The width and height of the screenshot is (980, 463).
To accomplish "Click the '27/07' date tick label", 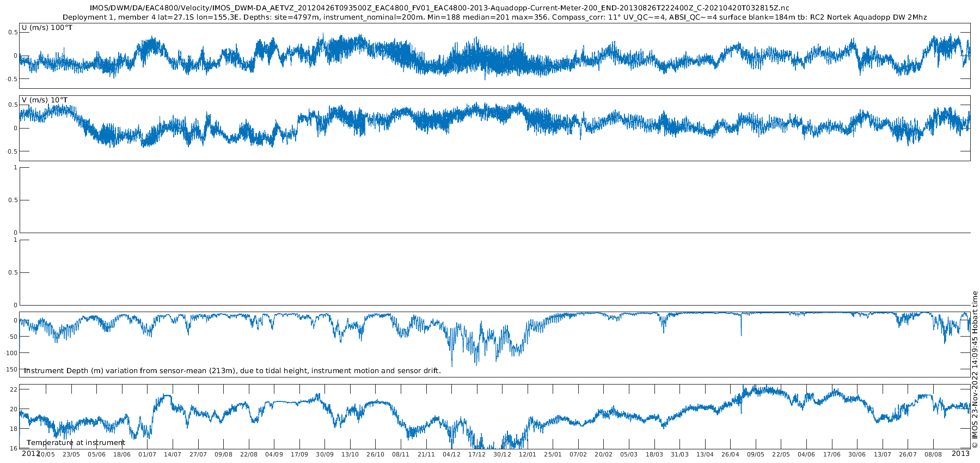I will click(x=198, y=454).
